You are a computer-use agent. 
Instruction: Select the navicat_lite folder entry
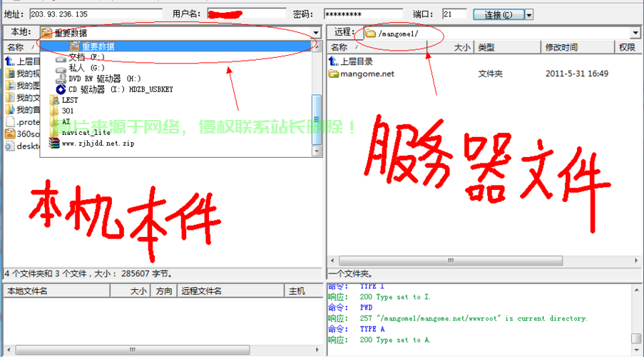point(86,132)
